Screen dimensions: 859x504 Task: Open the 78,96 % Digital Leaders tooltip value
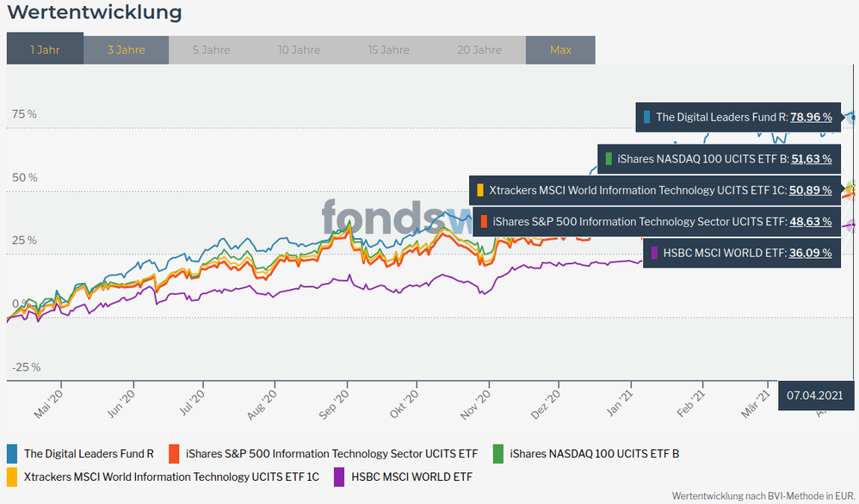pos(811,117)
